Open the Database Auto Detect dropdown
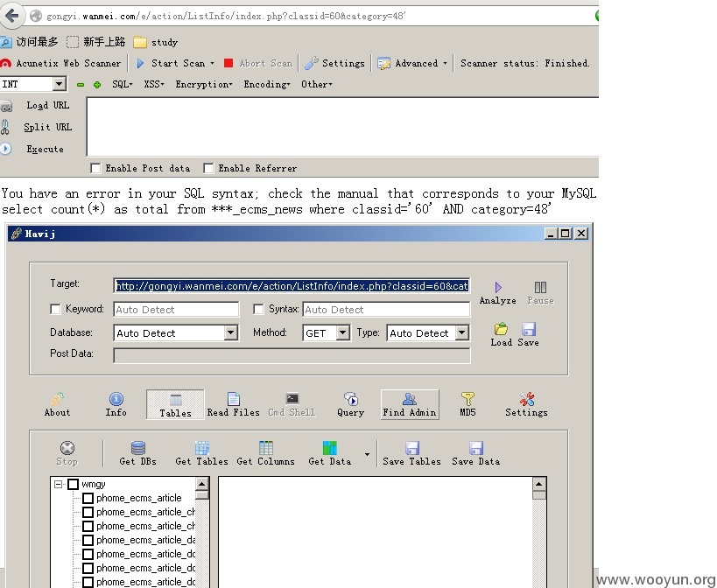 (231, 333)
